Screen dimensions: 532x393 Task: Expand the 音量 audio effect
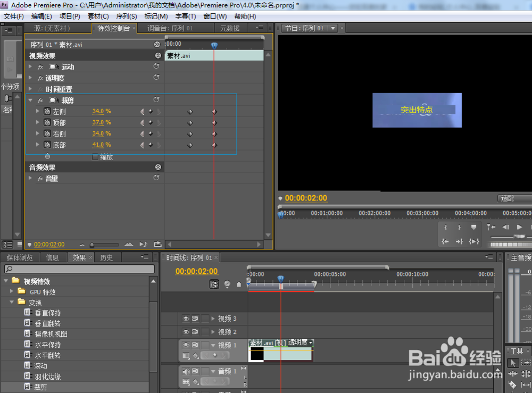click(x=30, y=178)
